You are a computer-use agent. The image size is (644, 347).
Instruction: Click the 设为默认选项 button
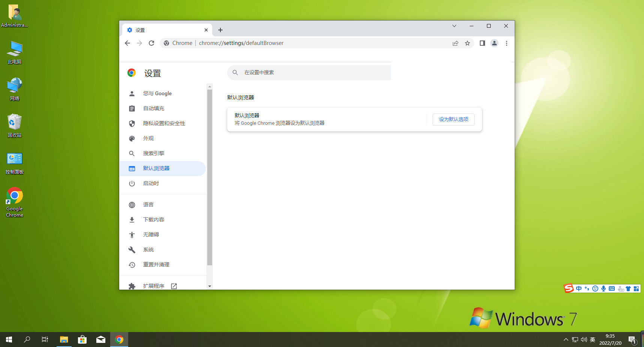[454, 119]
